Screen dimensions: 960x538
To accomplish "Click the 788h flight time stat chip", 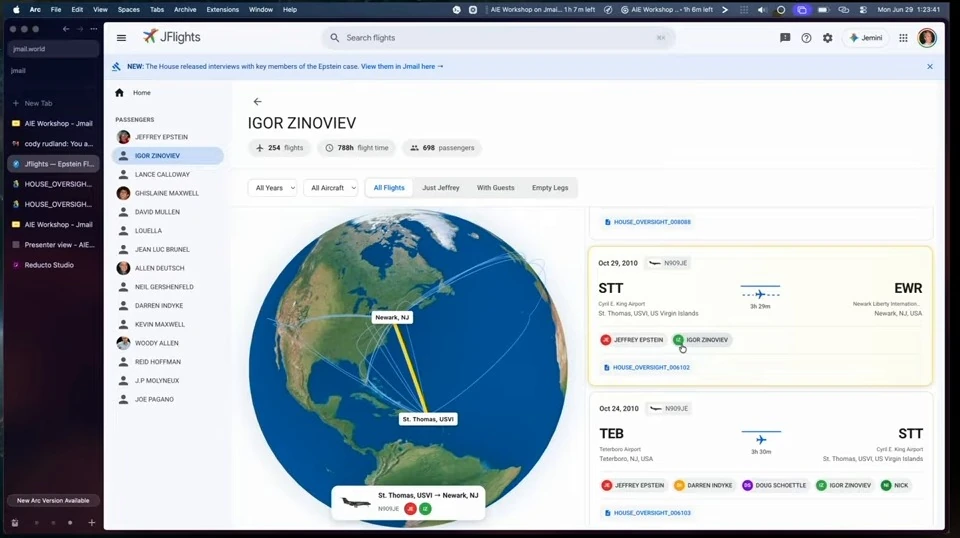I will point(357,148).
